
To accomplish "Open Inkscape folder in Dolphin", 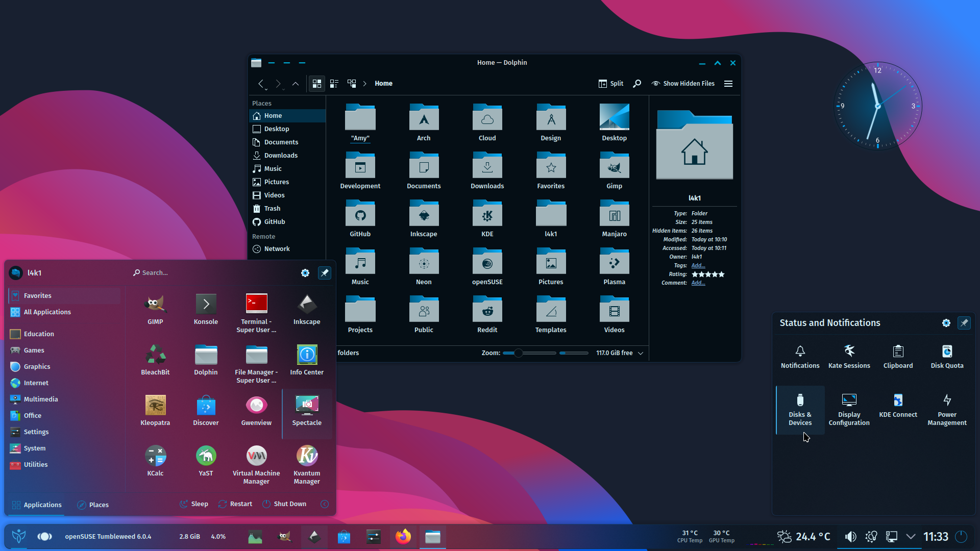I will pyautogui.click(x=424, y=218).
